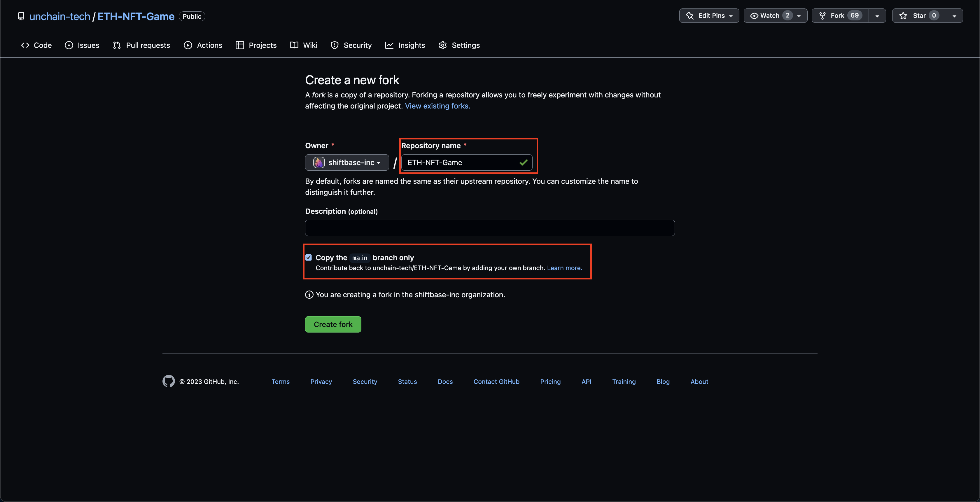Screen dimensions: 980x502
Task: Open the ETH-NFT-Game repository link
Action: (x=136, y=16)
